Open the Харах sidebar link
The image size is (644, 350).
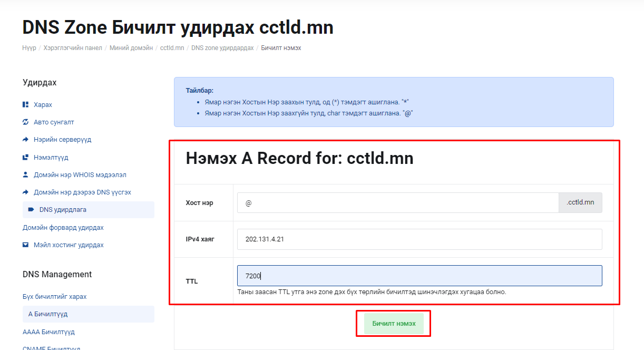point(43,105)
